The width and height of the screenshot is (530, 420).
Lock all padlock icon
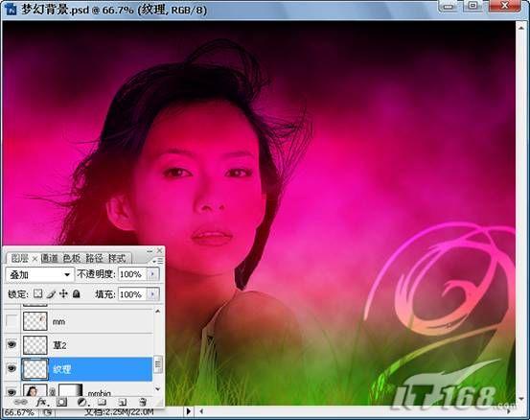(x=77, y=293)
